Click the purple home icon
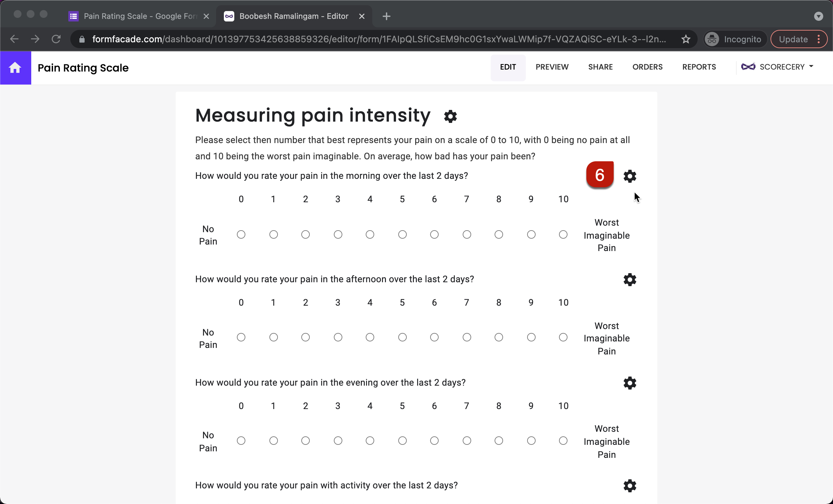 (15, 68)
